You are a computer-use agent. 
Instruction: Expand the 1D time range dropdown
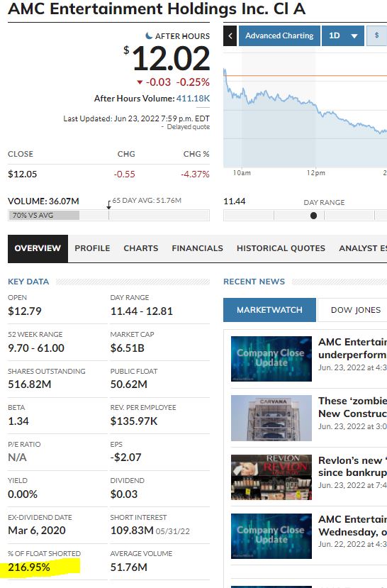coord(343,36)
